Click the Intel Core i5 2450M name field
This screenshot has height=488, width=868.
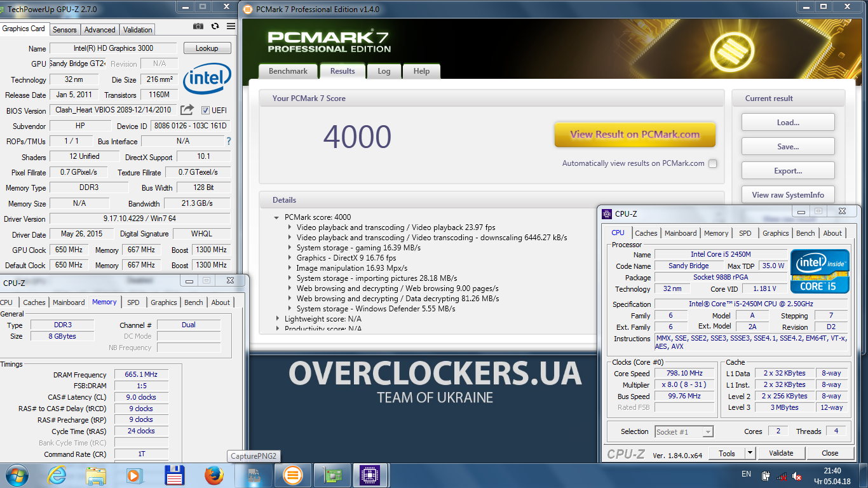coord(721,254)
